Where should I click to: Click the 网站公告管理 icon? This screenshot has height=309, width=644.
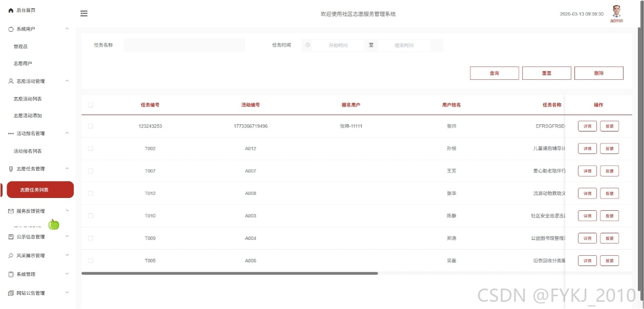[11, 293]
